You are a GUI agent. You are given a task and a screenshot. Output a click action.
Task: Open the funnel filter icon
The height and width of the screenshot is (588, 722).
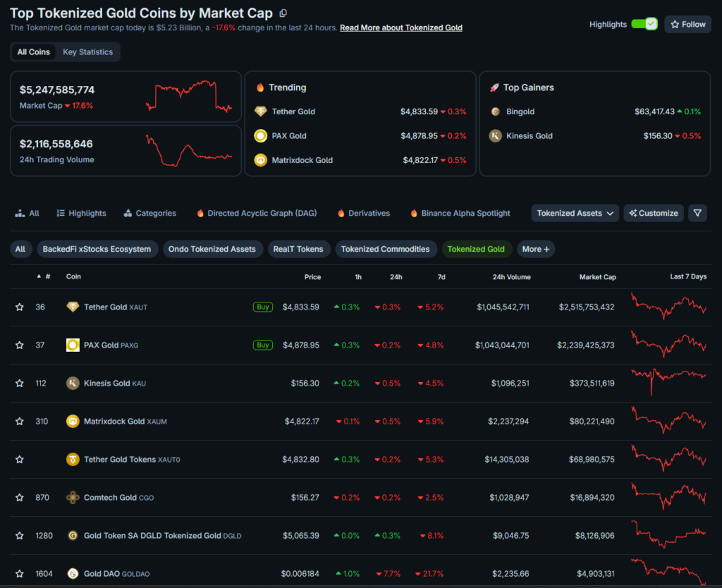click(697, 213)
